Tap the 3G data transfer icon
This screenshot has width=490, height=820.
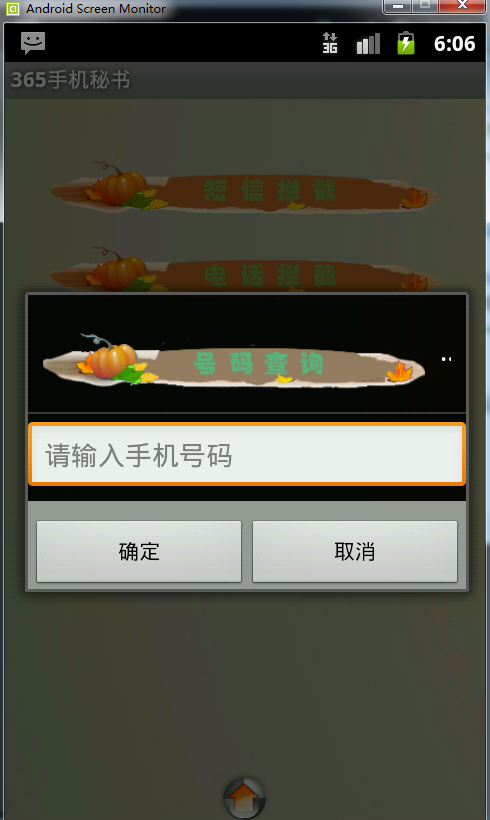329,43
